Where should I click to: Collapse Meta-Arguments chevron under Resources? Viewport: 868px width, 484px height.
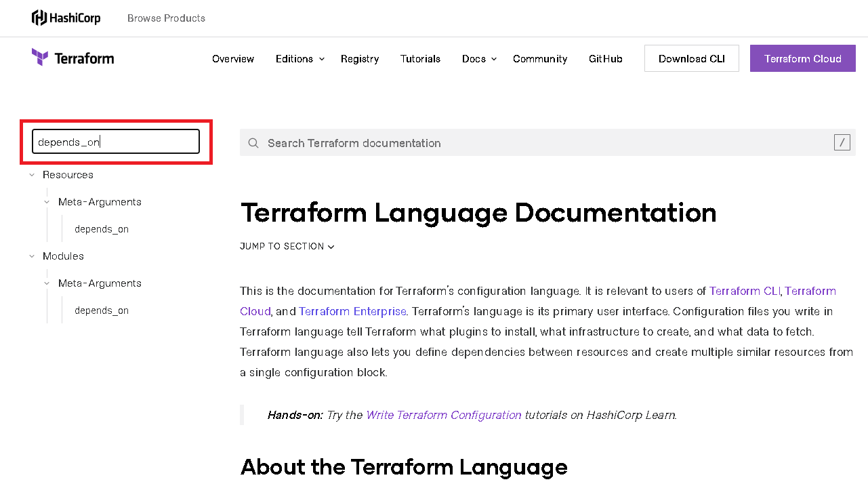(x=47, y=202)
